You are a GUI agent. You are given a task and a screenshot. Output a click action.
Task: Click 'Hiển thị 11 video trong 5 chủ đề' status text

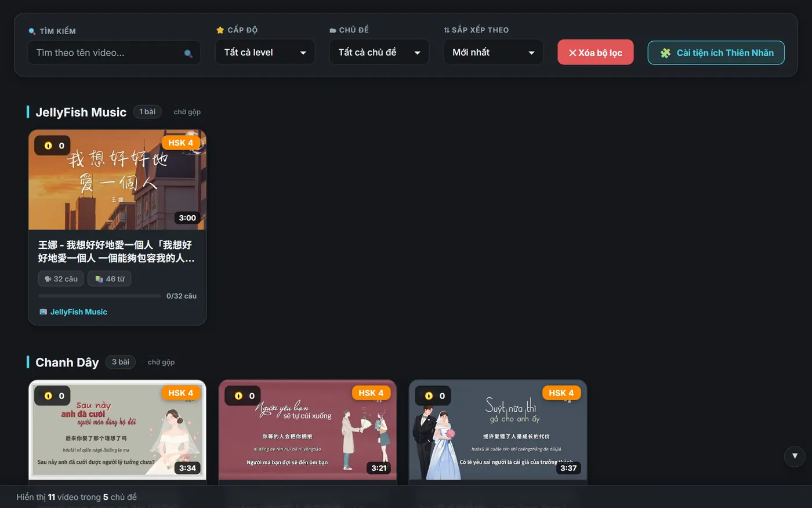(77, 497)
